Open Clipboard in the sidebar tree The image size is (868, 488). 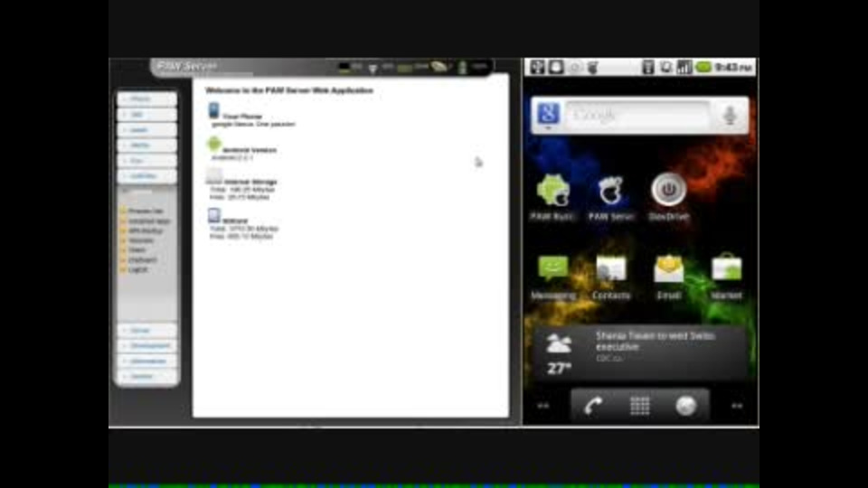pos(142,259)
